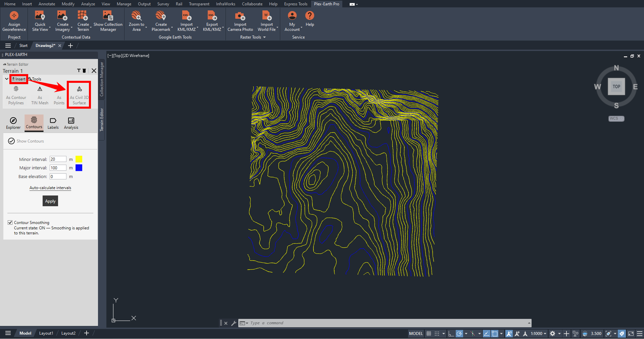Collapse the Insert section chevron

[7, 79]
